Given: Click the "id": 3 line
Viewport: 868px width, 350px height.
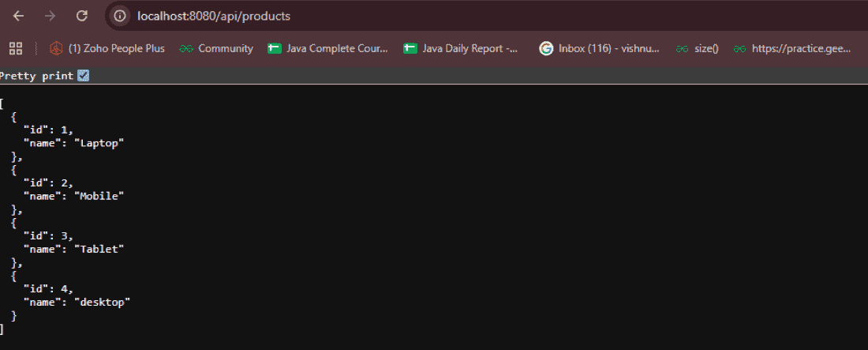Looking at the screenshot, I should [x=48, y=235].
